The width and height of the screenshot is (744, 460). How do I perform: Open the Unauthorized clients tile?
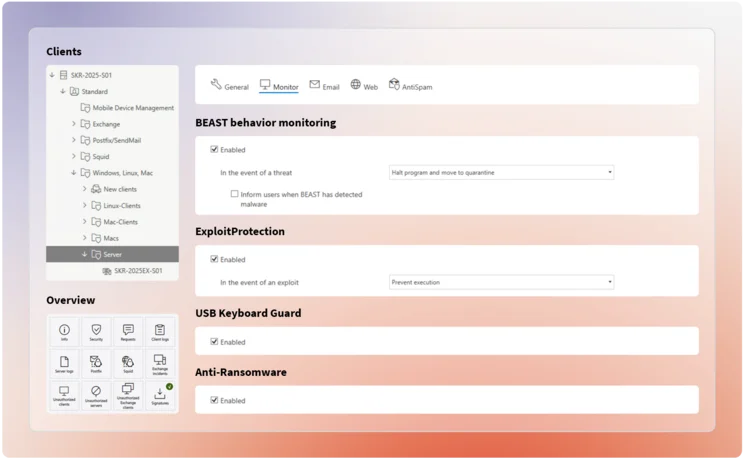coord(64,395)
